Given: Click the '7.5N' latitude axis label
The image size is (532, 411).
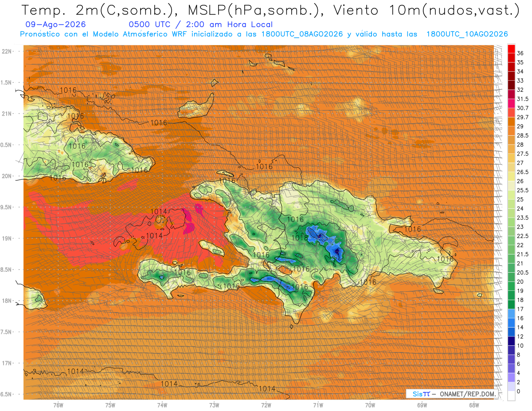Looking at the screenshot, I should pos(7,332).
